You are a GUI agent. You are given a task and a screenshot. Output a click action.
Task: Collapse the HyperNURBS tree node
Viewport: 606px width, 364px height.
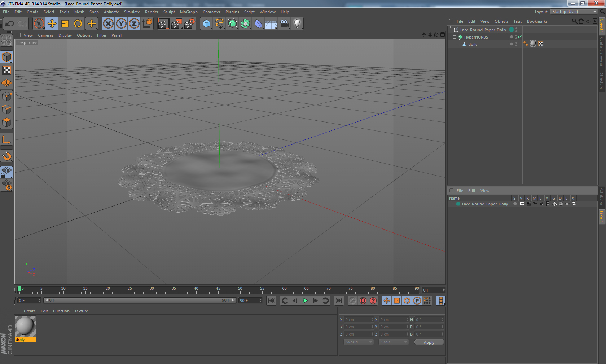(454, 37)
